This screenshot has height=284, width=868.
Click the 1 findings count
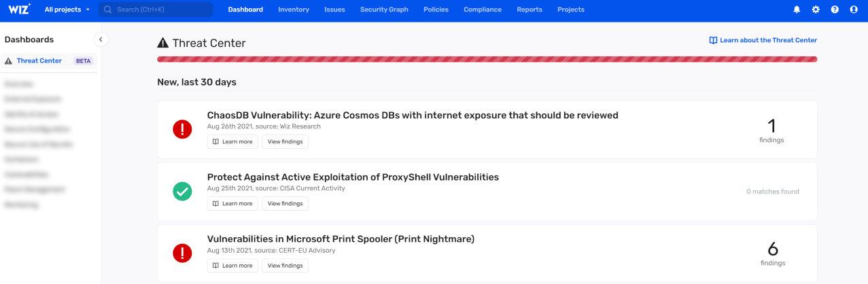[x=771, y=130]
